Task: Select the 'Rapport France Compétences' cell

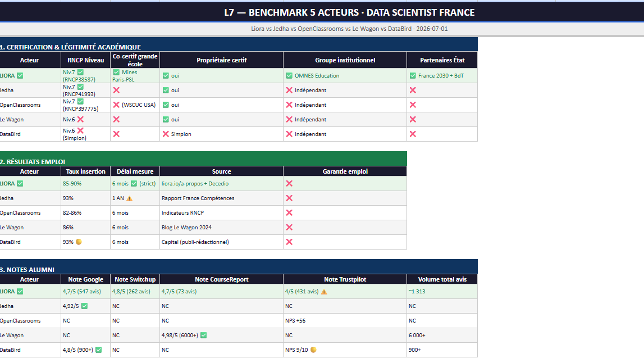Action: coord(221,198)
